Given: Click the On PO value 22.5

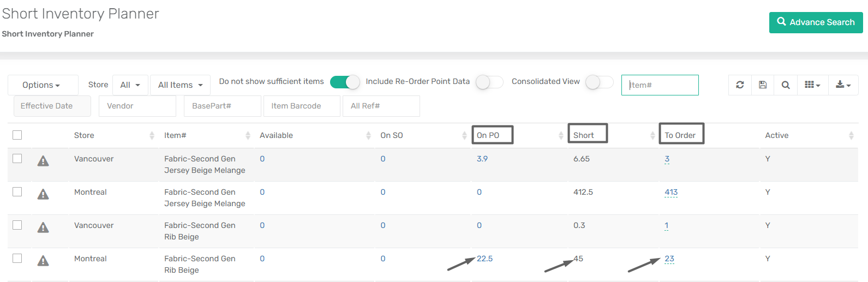Looking at the screenshot, I should (x=484, y=259).
